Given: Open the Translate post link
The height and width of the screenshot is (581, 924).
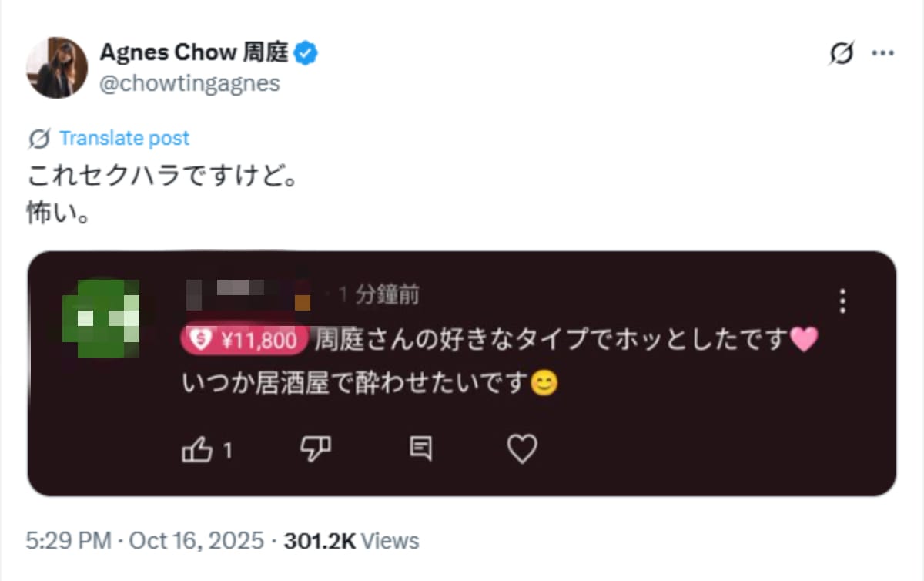Looking at the screenshot, I should [124, 138].
